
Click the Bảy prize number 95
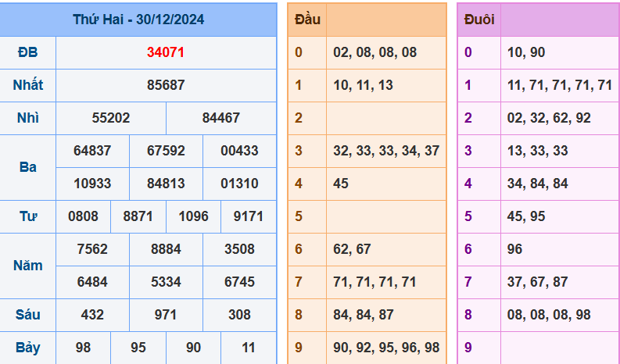pyautogui.click(x=138, y=348)
